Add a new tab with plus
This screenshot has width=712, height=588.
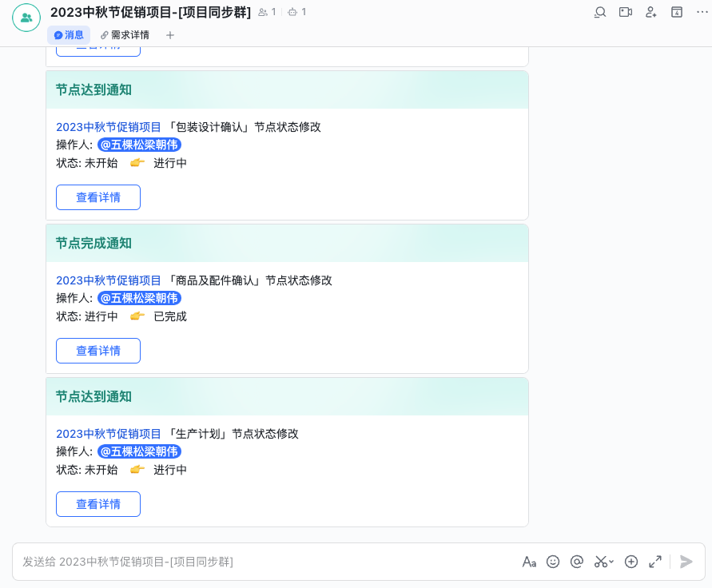[170, 35]
